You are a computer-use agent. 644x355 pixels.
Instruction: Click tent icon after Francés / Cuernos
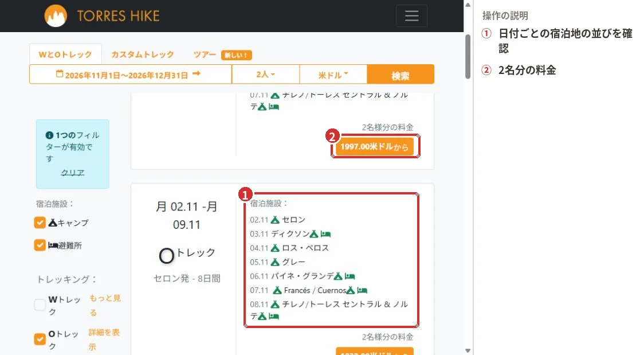(350, 291)
